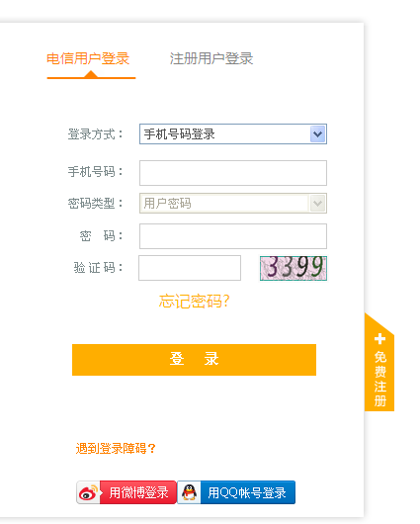The height and width of the screenshot is (524, 420).
Task: Focus the 密码 password field
Action: point(233,236)
